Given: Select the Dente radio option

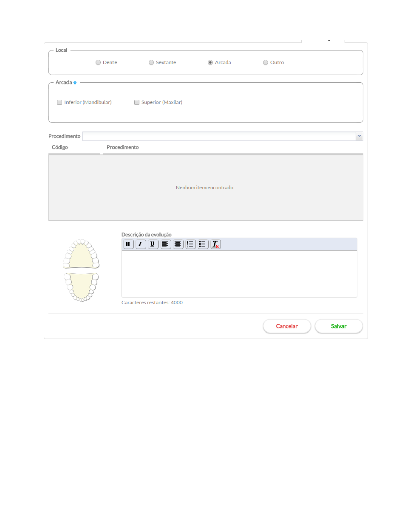Looking at the screenshot, I should click(x=98, y=62).
